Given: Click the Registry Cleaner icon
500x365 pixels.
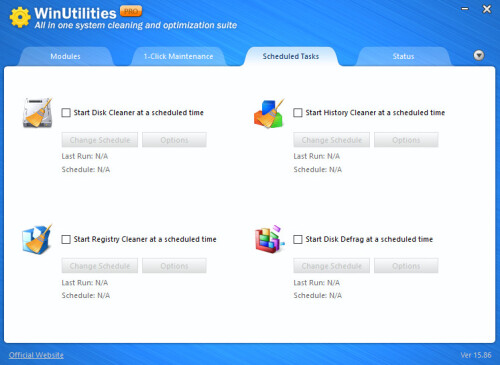Looking at the screenshot, I should pos(37,239).
